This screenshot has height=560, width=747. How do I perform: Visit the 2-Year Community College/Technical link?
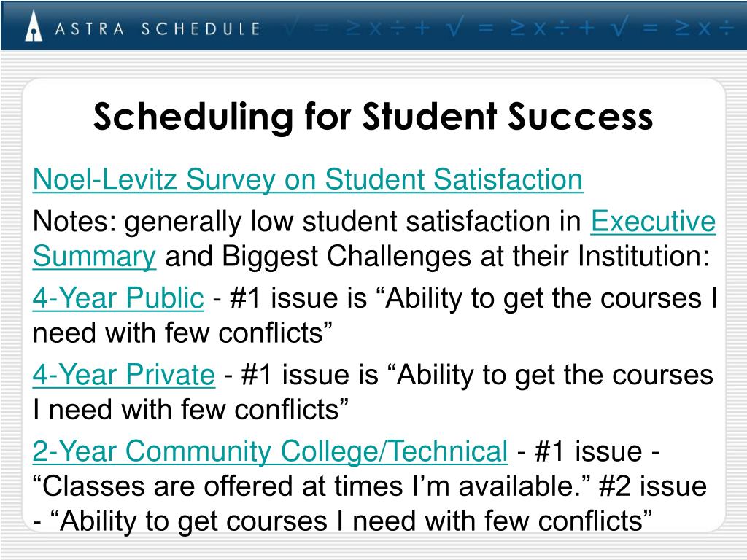coord(270,451)
